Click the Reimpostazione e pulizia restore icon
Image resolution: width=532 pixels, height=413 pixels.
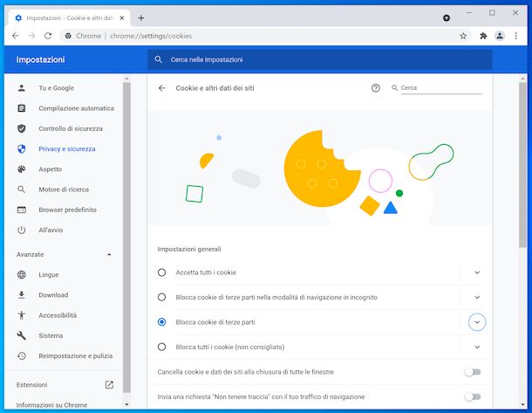(x=22, y=356)
